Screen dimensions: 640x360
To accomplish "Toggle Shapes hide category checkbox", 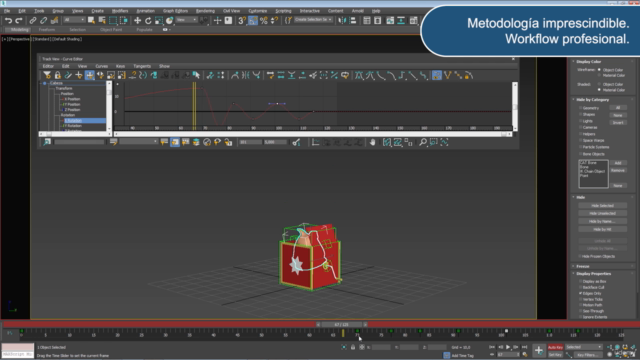I will click(580, 114).
